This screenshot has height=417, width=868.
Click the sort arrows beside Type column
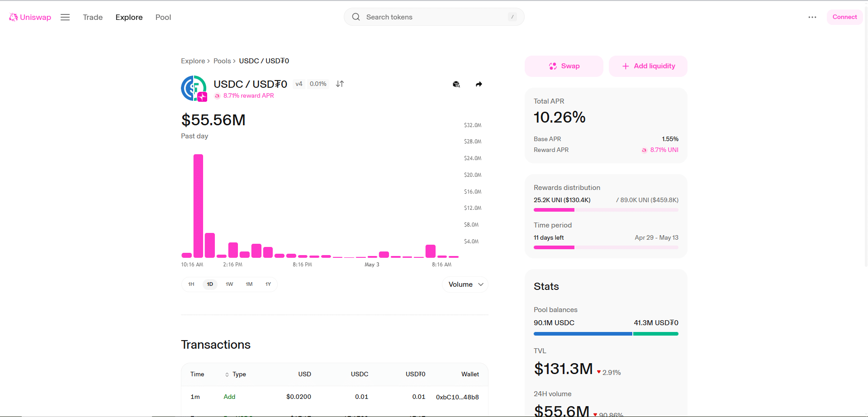click(227, 374)
